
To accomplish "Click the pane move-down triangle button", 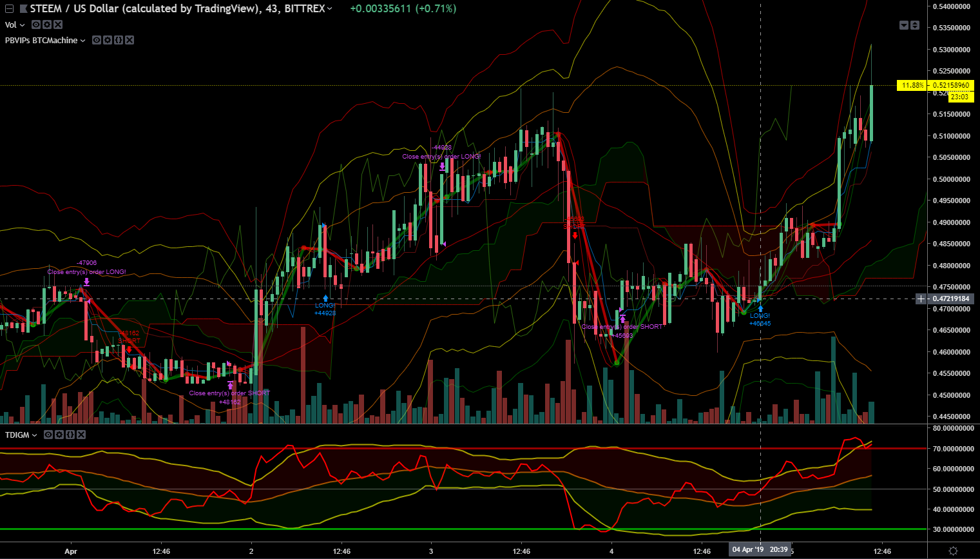I will click(x=904, y=25).
